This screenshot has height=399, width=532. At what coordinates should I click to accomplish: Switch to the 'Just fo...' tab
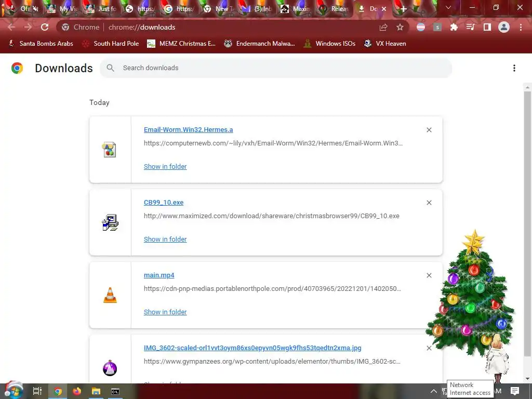pyautogui.click(x=101, y=9)
